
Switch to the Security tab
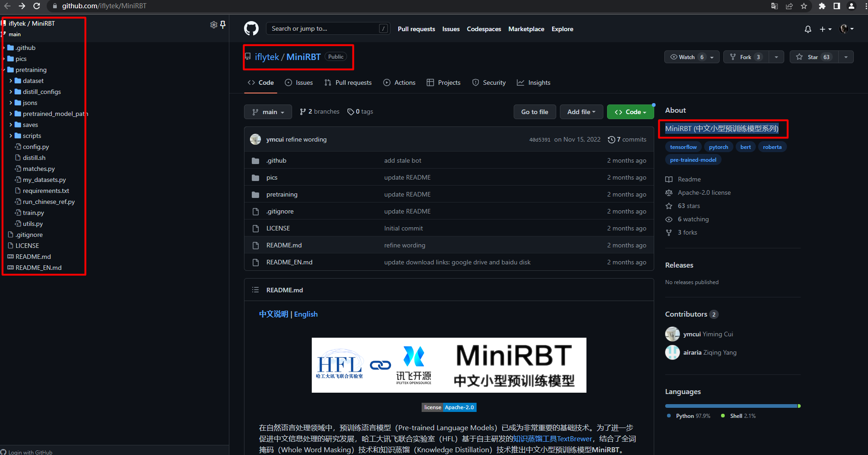coord(489,82)
